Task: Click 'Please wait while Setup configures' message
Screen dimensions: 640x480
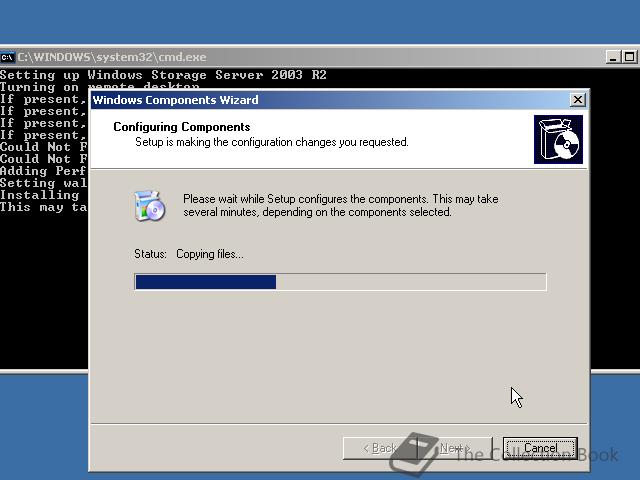Action: coord(340,205)
